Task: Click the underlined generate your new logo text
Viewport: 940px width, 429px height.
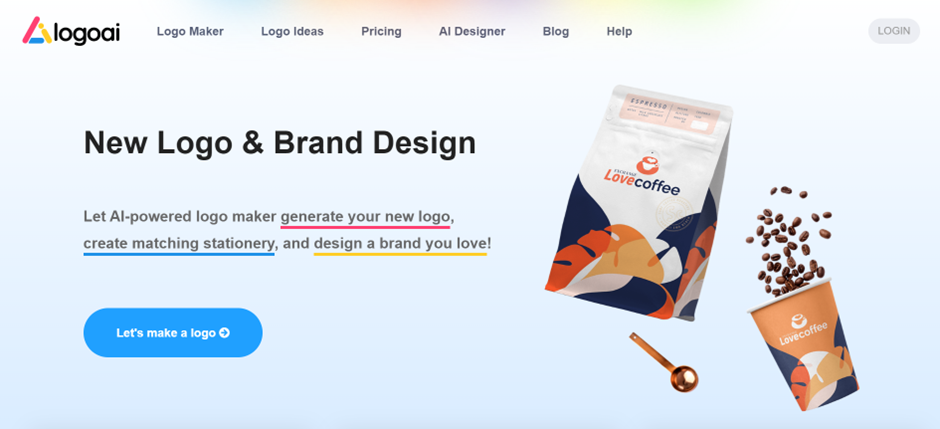Action: (x=365, y=216)
